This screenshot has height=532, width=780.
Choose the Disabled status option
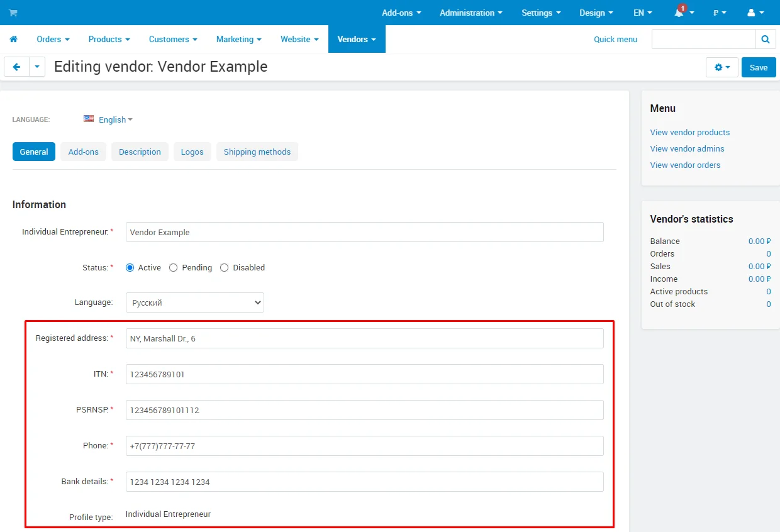(x=225, y=267)
